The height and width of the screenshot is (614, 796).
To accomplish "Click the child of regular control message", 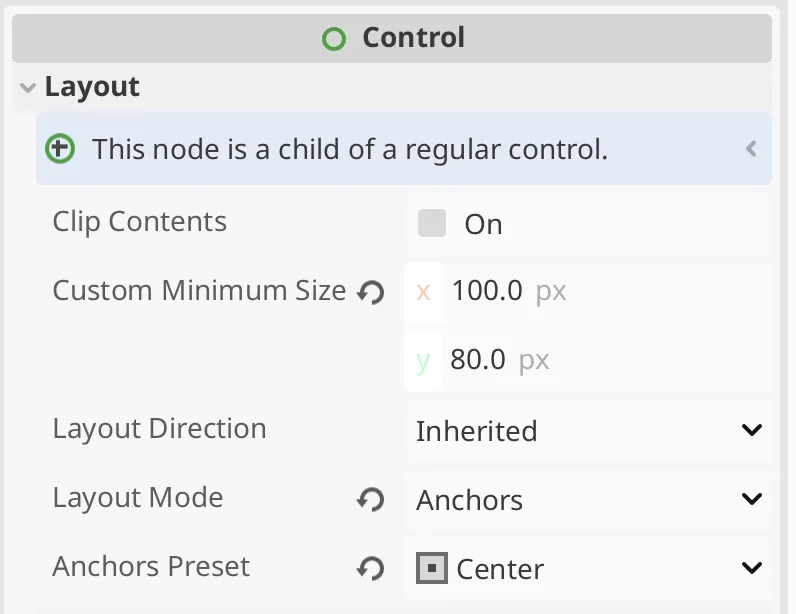I will click(350, 149).
